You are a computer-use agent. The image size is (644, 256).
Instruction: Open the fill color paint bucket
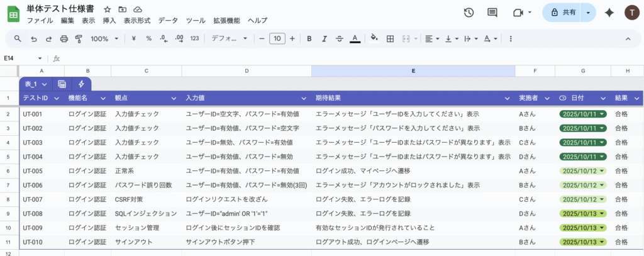(374, 38)
